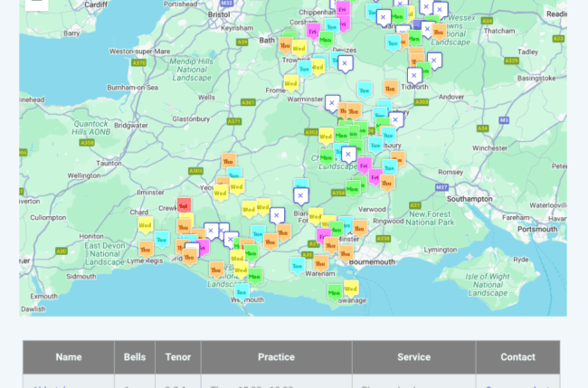Sort by the Tenor column header
This screenshot has height=388, width=588.
pyautogui.click(x=177, y=357)
